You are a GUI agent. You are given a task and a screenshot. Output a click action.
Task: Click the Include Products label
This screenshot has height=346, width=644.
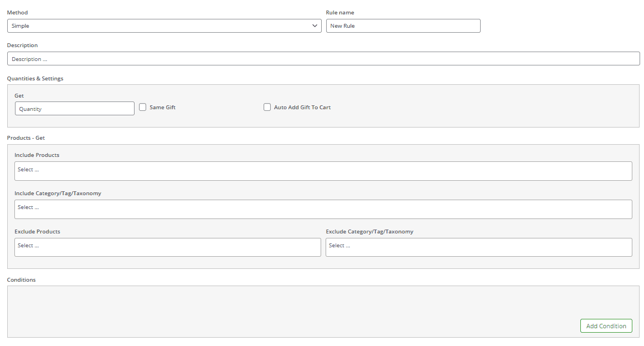tap(37, 155)
